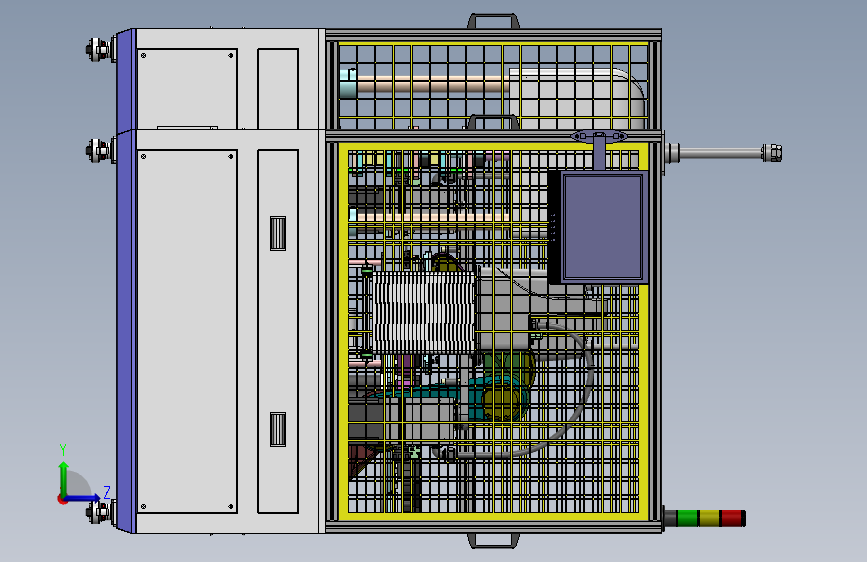The height and width of the screenshot is (562, 867).
Task: Select the lower louver vent on the narrow door
Action: 278,429
